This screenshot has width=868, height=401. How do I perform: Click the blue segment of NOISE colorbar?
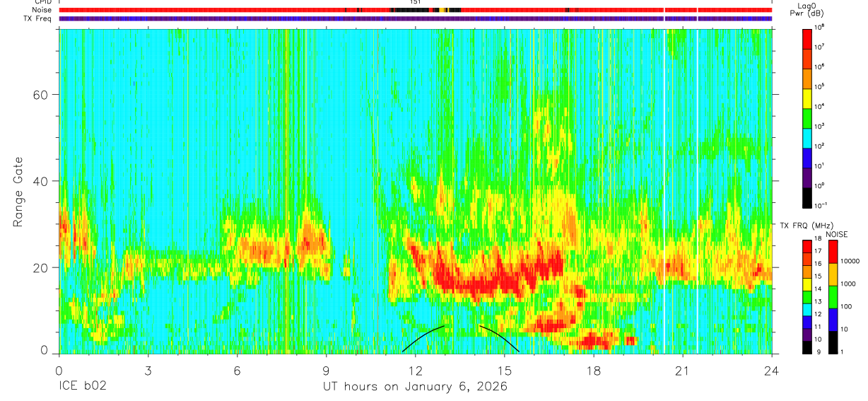click(x=833, y=318)
